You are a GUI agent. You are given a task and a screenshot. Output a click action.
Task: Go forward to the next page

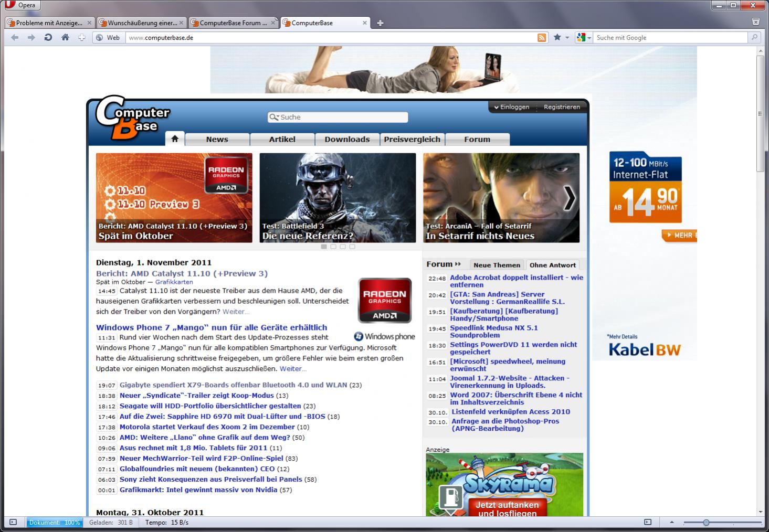tap(31, 38)
